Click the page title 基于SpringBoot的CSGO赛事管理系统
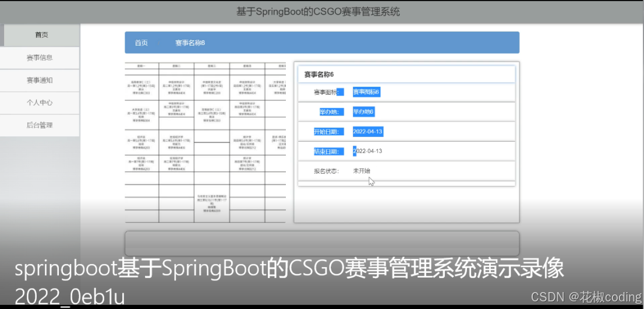The height and width of the screenshot is (309, 644). pos(318,12)
